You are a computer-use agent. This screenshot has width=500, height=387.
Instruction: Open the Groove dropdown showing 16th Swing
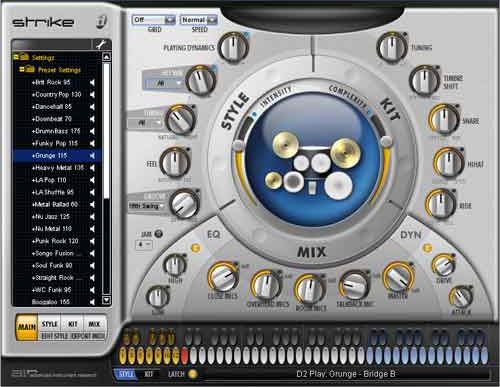(147, 206)
